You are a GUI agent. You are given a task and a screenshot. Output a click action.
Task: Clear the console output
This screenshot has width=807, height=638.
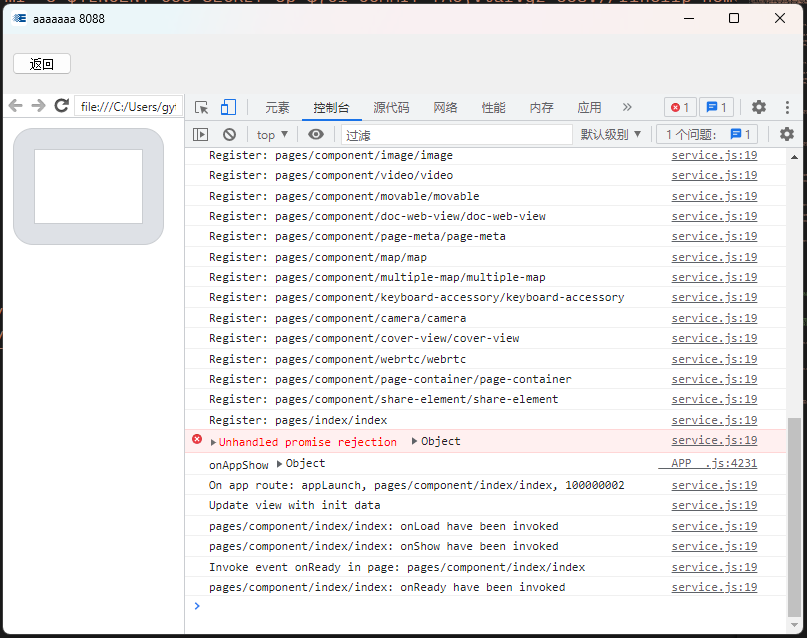pyautogui.click(x=229, y=134)
